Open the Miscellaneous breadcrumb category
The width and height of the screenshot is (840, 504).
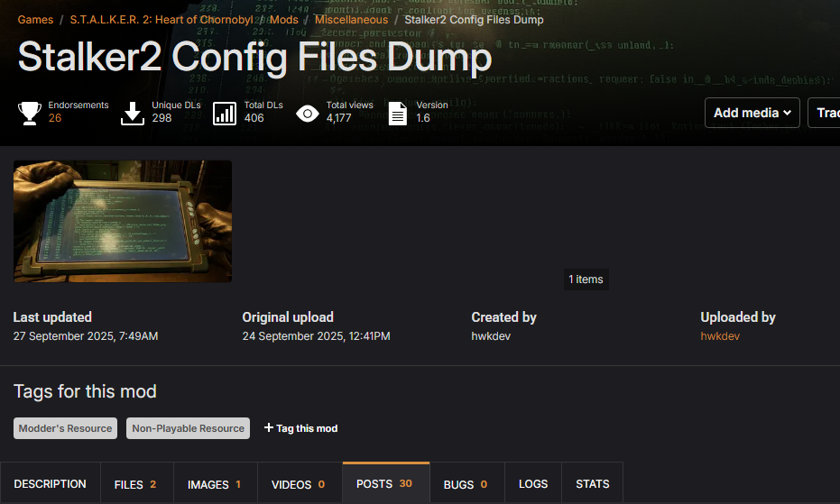point(352,20)
